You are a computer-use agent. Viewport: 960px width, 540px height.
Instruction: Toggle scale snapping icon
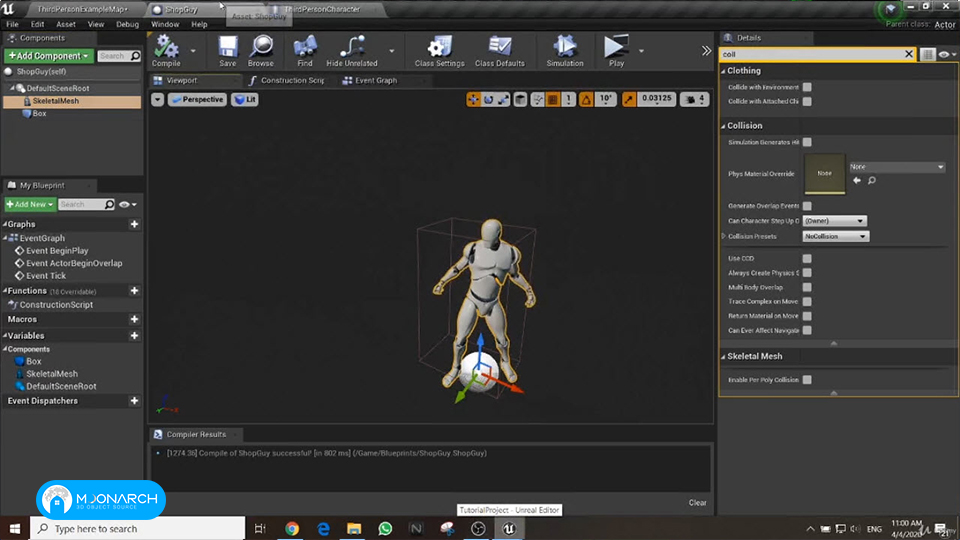pyautogui.click(x=629, y=99)
